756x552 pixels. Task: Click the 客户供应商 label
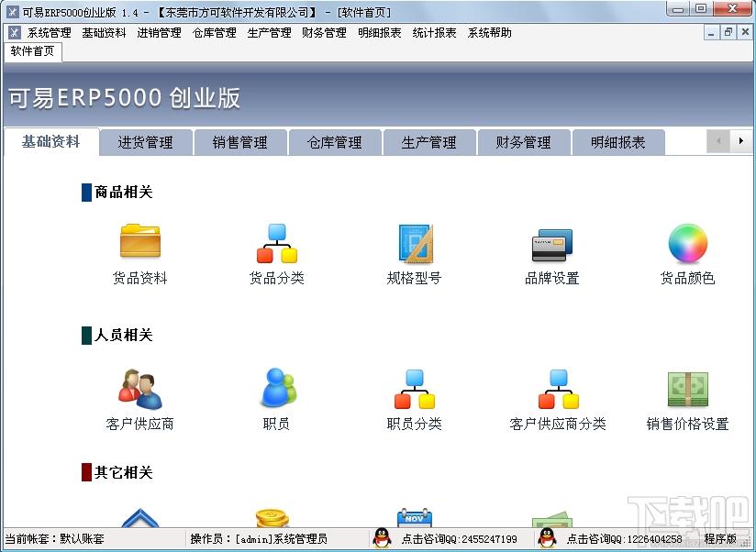click(x=139, y=424)
